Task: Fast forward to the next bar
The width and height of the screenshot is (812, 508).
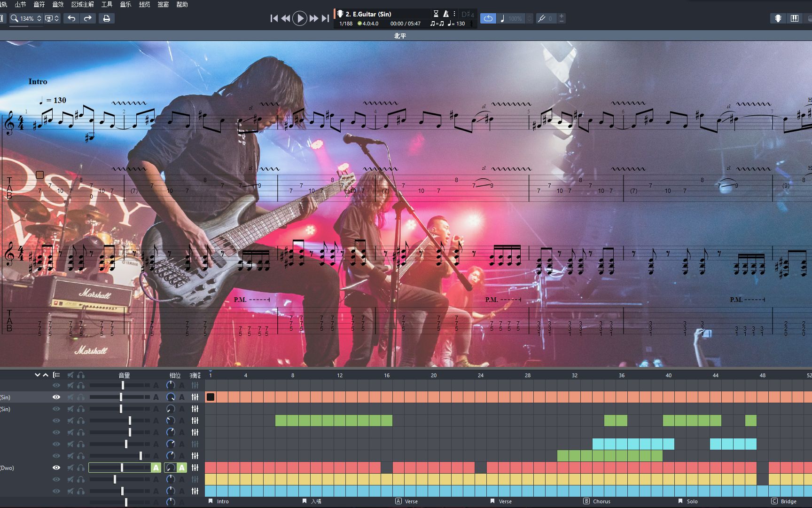Action: point(313,18)
